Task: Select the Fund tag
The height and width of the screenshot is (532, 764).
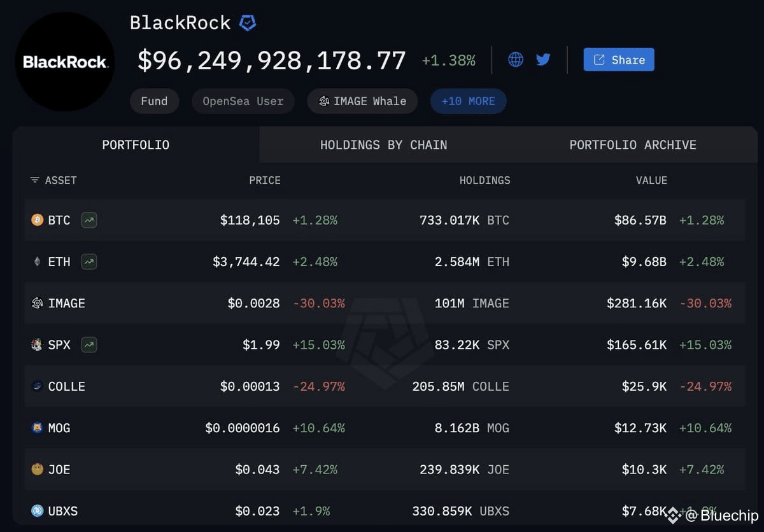Action: coord(154,101)
